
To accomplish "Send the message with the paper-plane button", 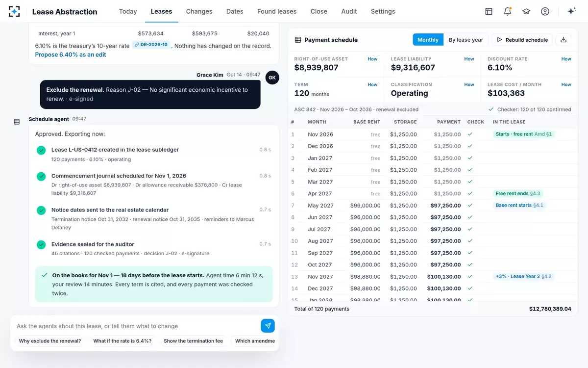I will [x=268, y=326].
